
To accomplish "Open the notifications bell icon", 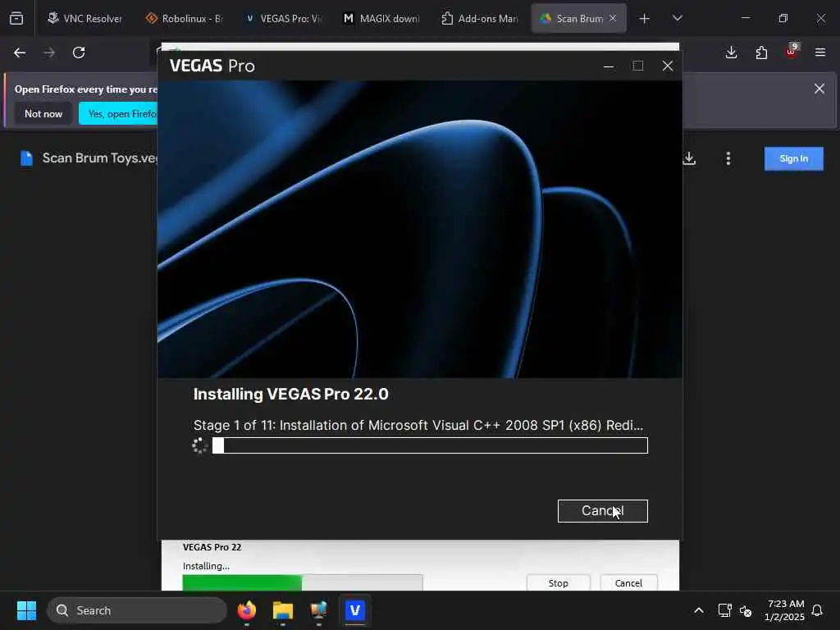I will point(818,610).
